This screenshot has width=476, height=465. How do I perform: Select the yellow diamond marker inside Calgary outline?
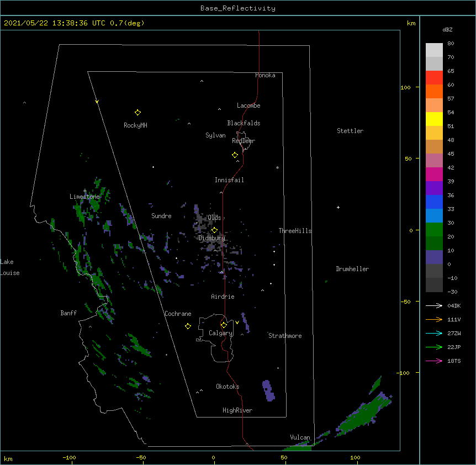pos(224,325)
